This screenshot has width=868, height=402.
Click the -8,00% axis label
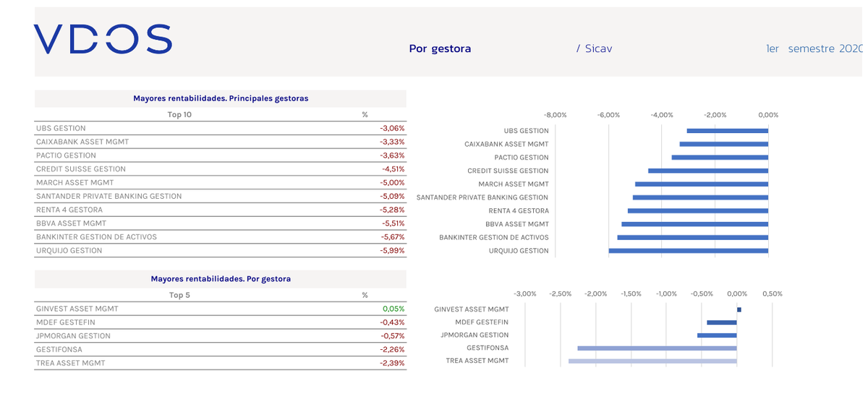(x=556, y=115)
